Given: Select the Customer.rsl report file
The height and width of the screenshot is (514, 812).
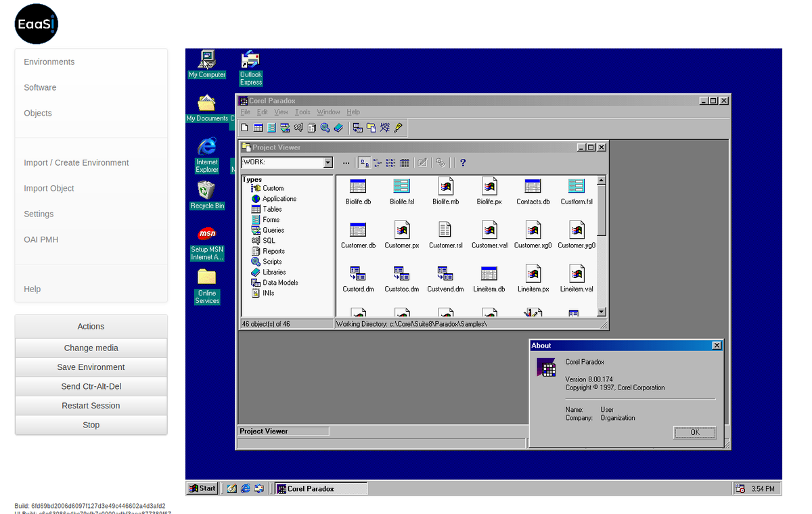Looking at the screenshot, I should click(445, 235).
